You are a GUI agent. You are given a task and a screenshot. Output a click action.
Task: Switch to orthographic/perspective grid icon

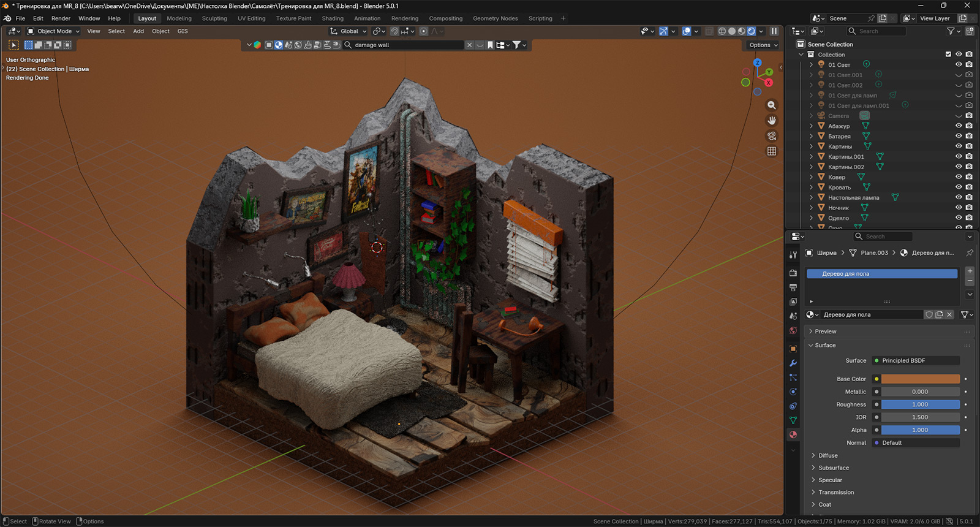pyautogui.click(x=772, y=151)
